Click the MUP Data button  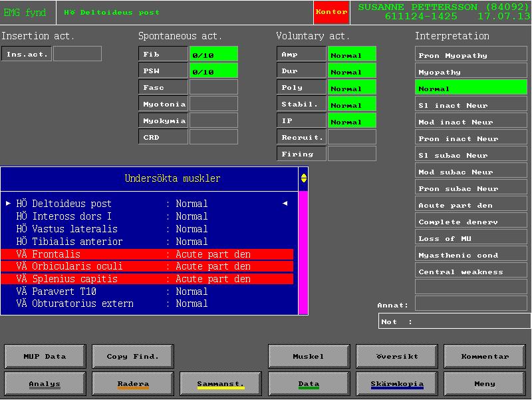pos(45,356)
